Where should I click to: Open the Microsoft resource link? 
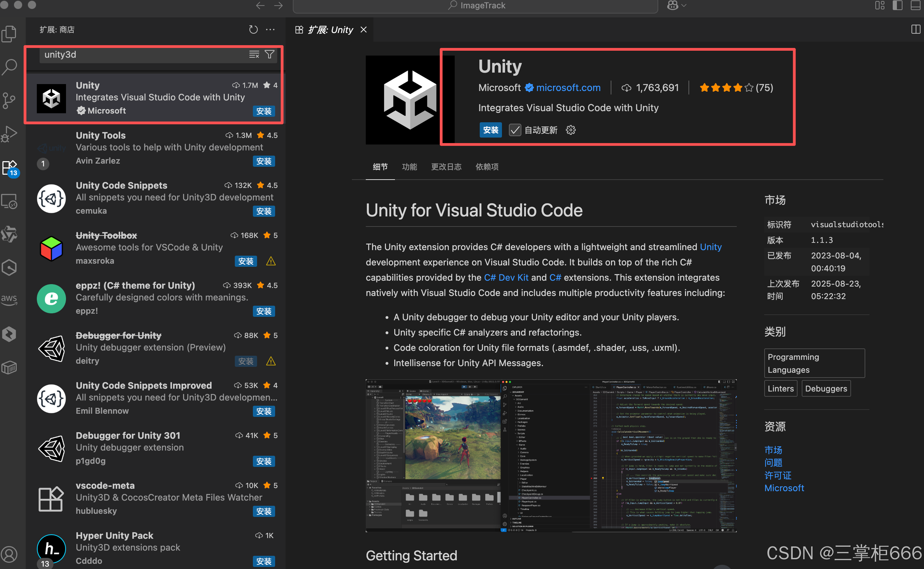click(x=784, y=488)
